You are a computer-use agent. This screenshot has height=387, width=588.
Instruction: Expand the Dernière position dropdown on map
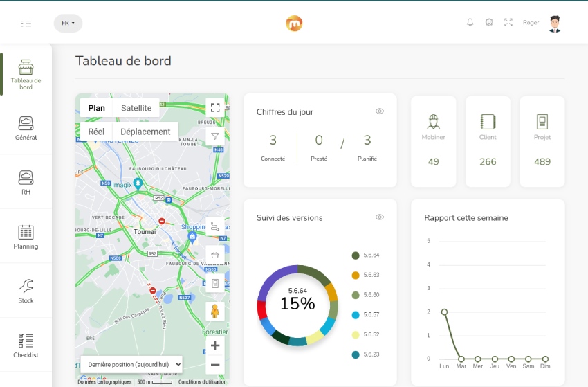[x=131, y=363]
